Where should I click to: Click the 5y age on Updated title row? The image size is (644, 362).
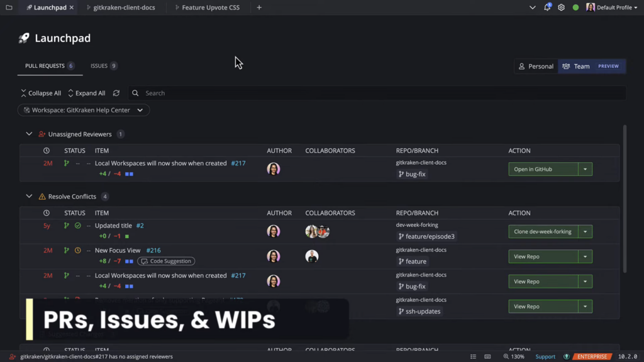(x=47, y=226)
